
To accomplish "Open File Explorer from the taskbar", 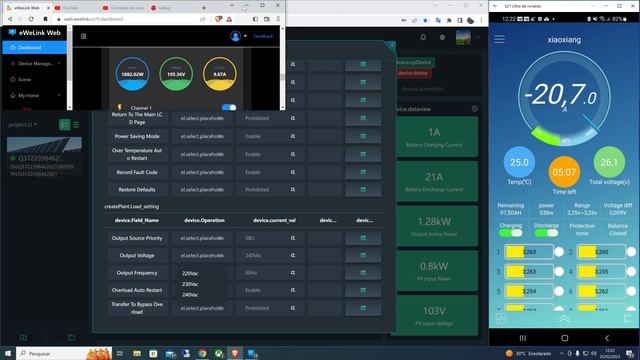I will point(136,353).
